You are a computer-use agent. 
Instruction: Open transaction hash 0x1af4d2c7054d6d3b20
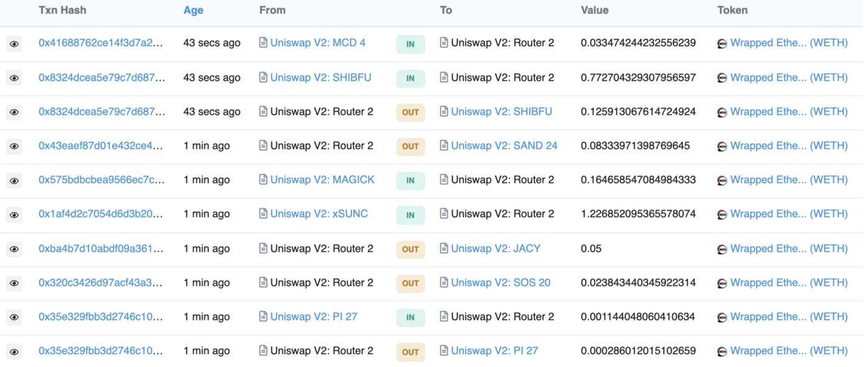102,214
